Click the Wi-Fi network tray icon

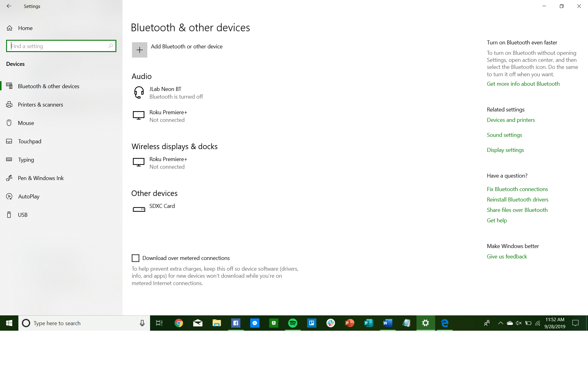[x=538, y=323]
